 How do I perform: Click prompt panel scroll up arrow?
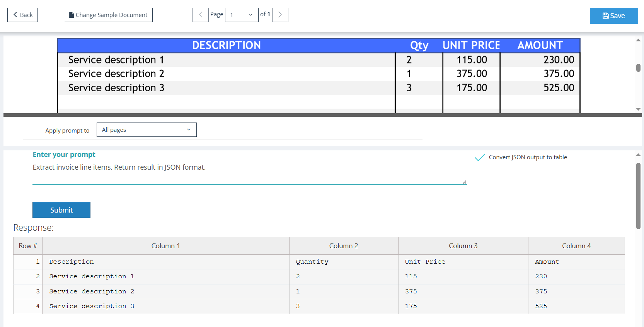pyautogui.click(x=638, y=155)
